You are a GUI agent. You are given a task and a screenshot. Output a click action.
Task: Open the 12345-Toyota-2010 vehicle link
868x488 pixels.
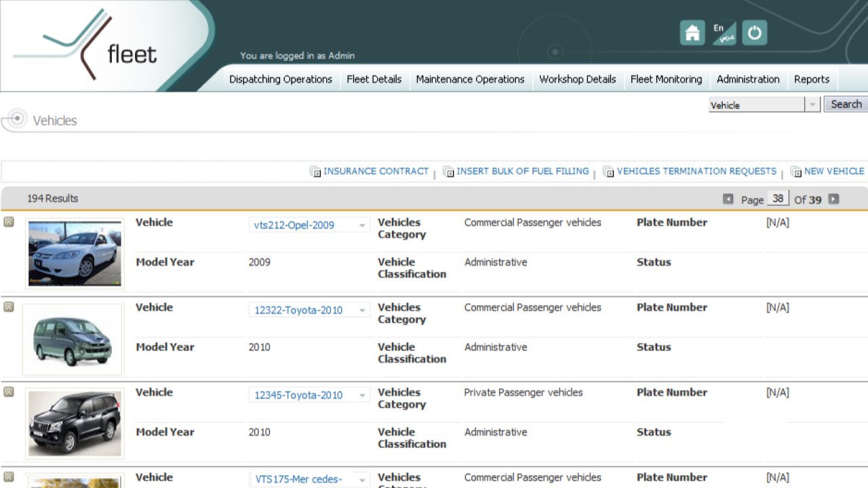[x=298, y=395]
